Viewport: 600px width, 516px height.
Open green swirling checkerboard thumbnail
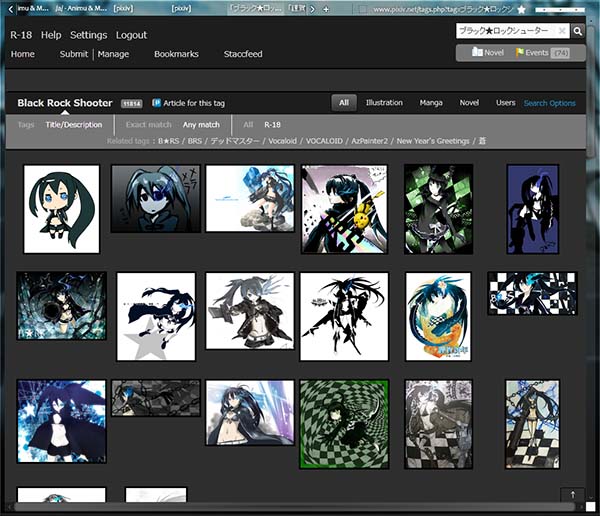click(x=344, y=424)
